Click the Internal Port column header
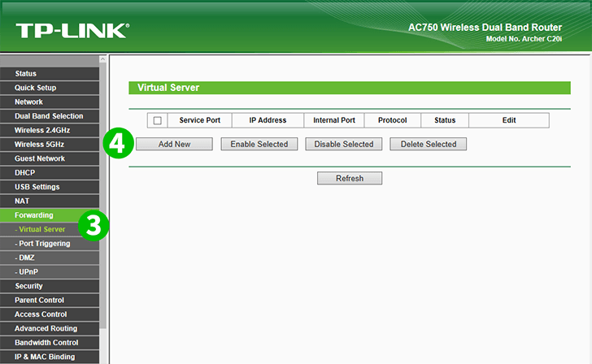Screen dimensions: 592x364 click(334, 120)
